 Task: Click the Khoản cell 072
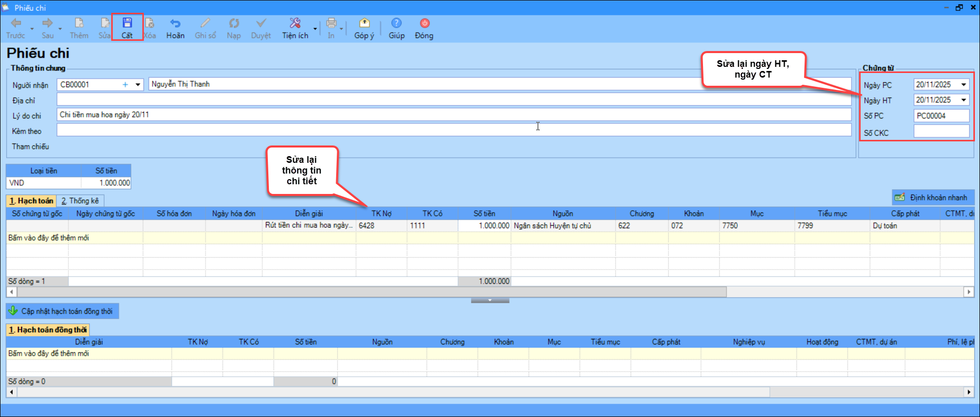694,225
